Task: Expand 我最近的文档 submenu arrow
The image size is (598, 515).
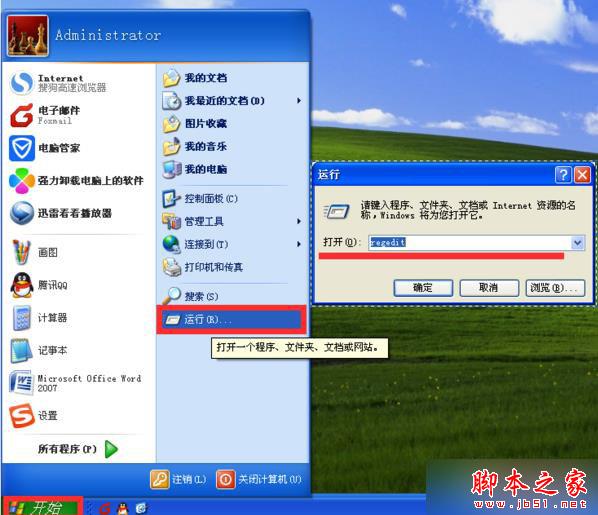Action: [x=299, y=101]
